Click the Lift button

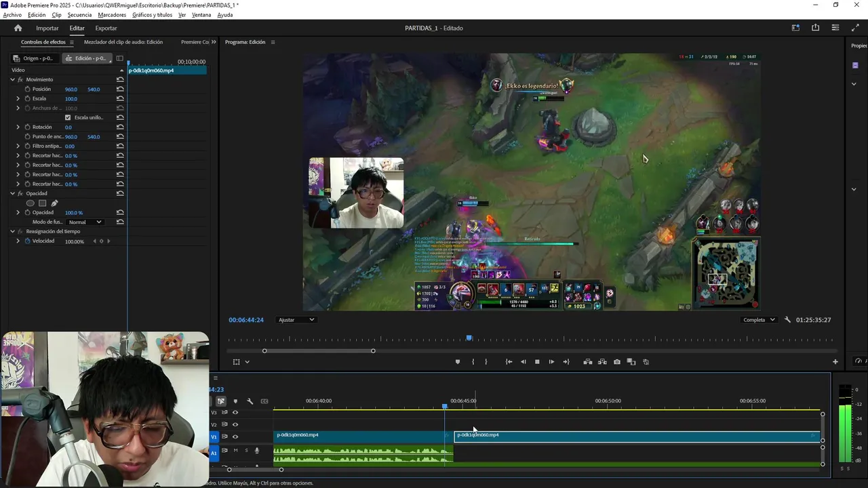[588, 362]
